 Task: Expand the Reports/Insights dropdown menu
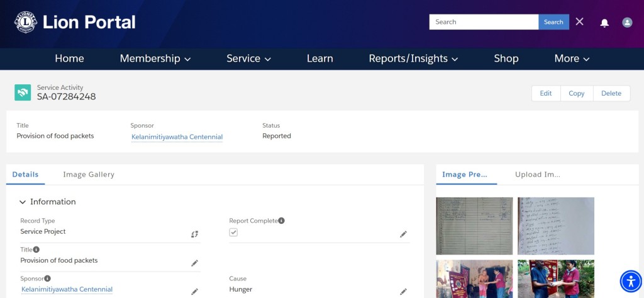click(413, 58)
